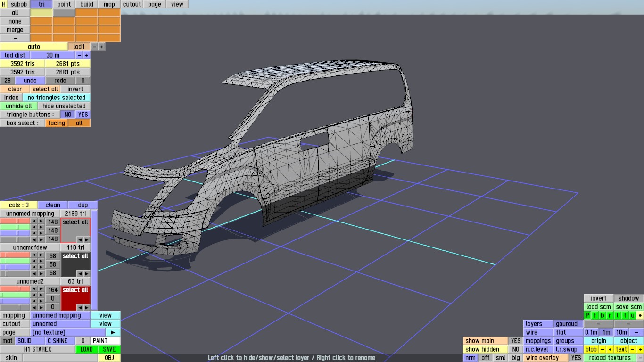The image size is (644, 362).
Task: Click the minus button beside reload textures
Action: pos(640,358)
